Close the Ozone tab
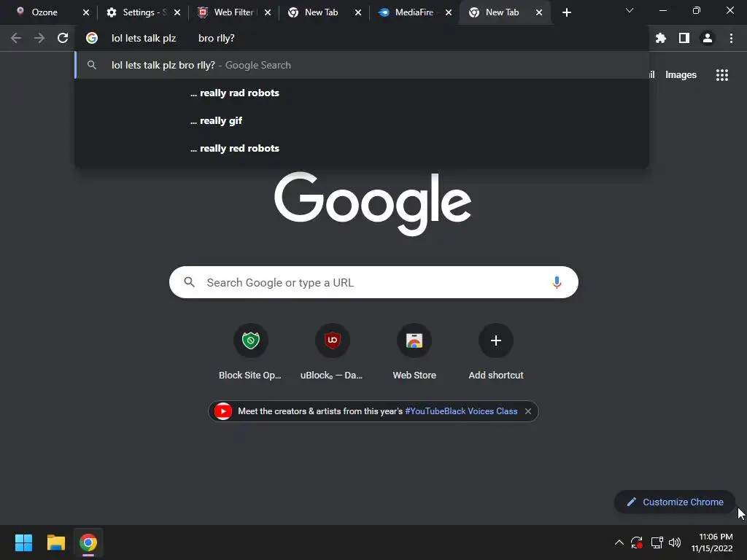The image size is (747, 560). 86,12
